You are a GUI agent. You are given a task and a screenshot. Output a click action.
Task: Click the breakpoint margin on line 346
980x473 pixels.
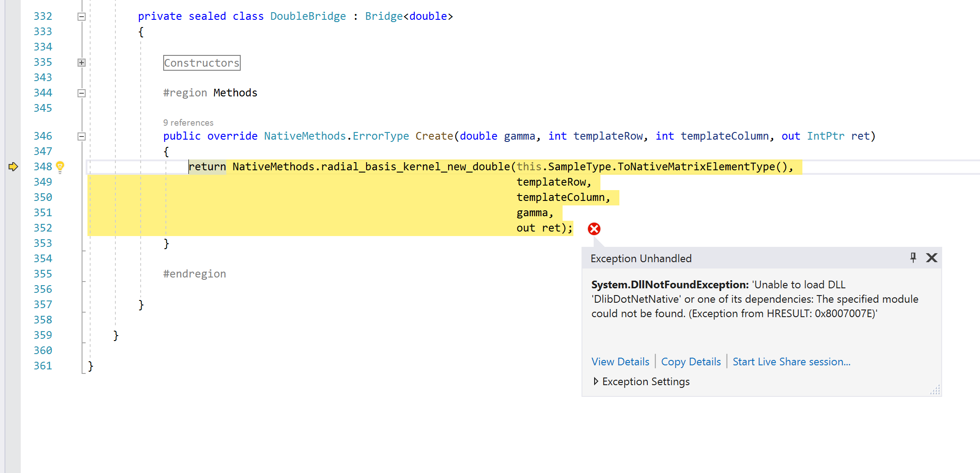point(13,136)
